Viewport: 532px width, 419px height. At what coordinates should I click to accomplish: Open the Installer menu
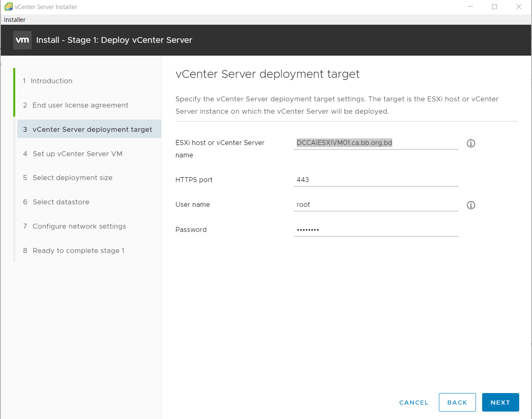14,20
